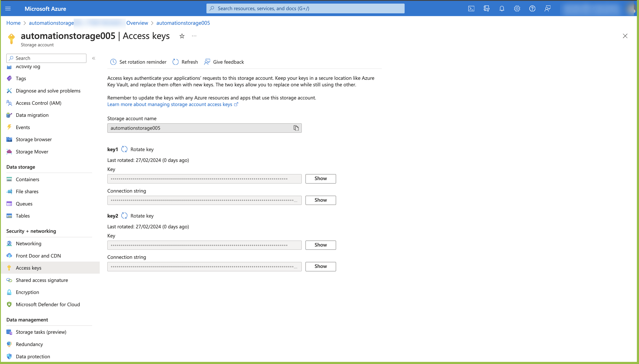Rotate key for key1
Image resolution: width=639 pixels, height=364 pixels.
[137, 149]
